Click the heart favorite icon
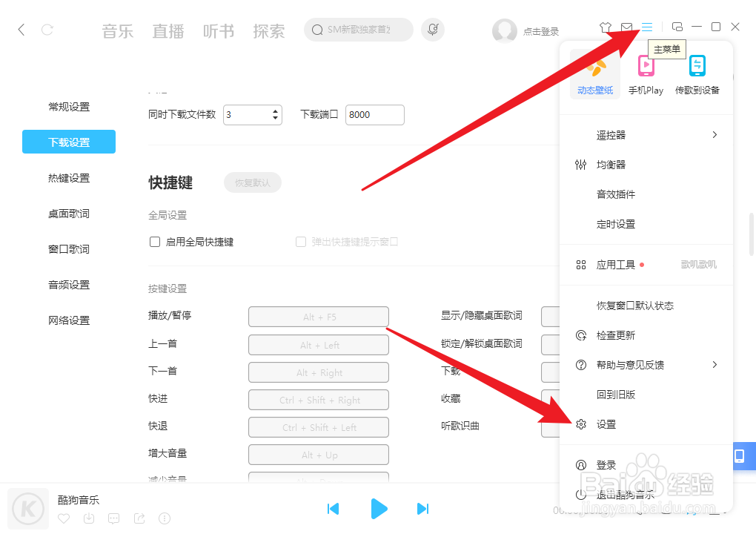This screenshot has height=534, width=756. point(64,518)
